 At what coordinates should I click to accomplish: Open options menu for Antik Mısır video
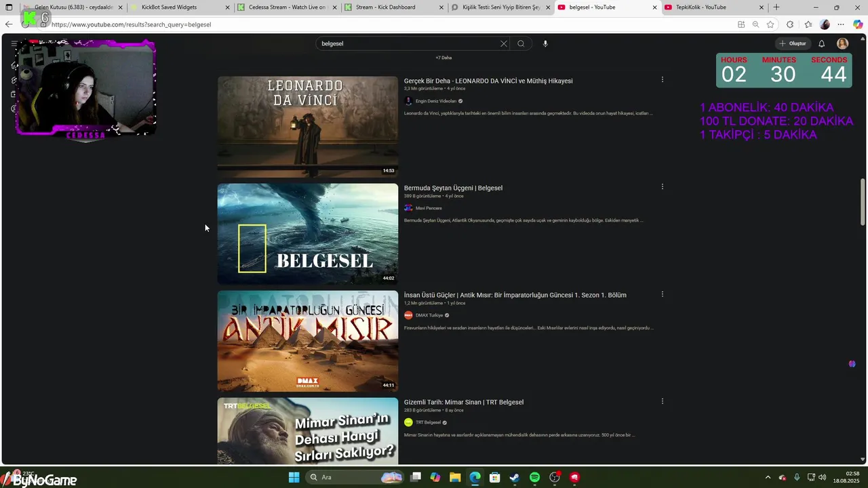(663, 294)
